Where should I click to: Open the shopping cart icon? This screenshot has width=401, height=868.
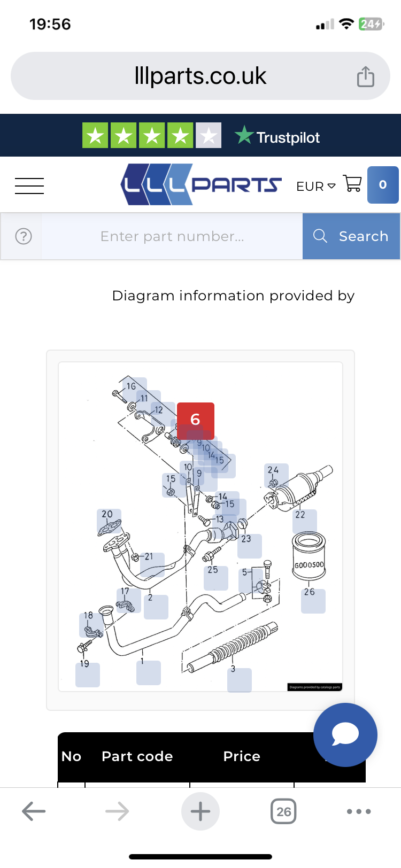pyautogui.click(x=352, y=184)
